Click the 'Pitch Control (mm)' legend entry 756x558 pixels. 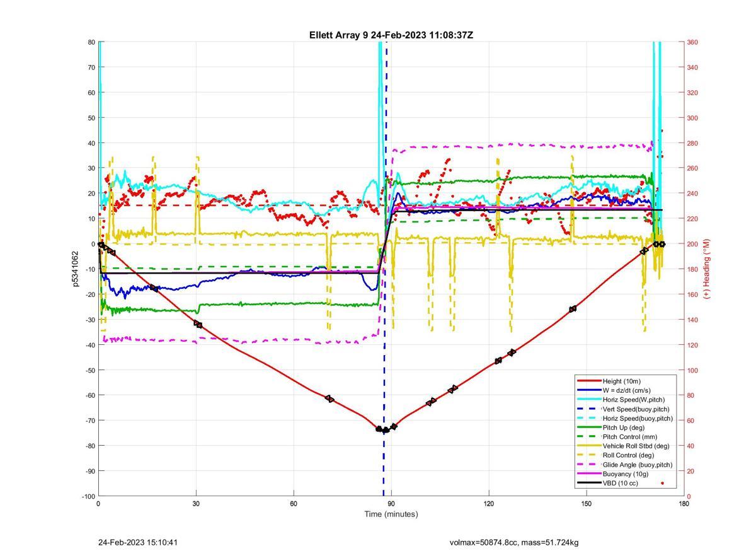click(629, 436)
